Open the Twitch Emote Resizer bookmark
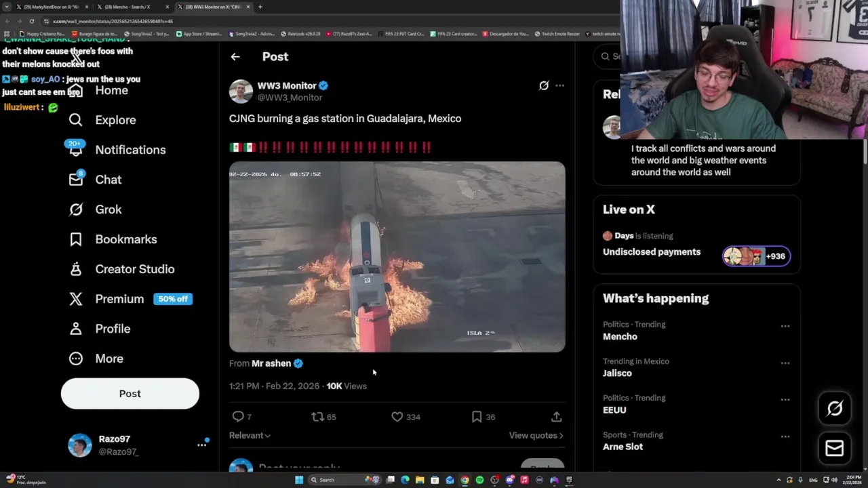The width and height of the screenshot is (868, 488). (x=557, y=33)
